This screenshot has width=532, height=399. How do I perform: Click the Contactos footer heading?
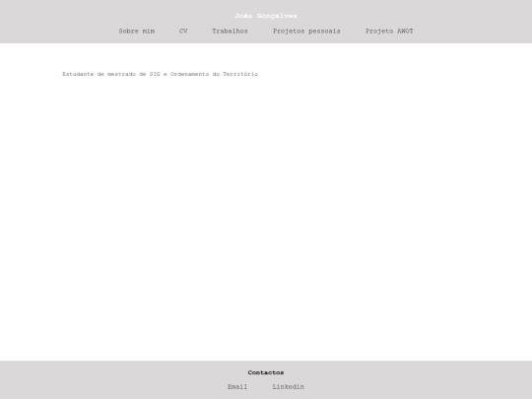click(266, 372)
